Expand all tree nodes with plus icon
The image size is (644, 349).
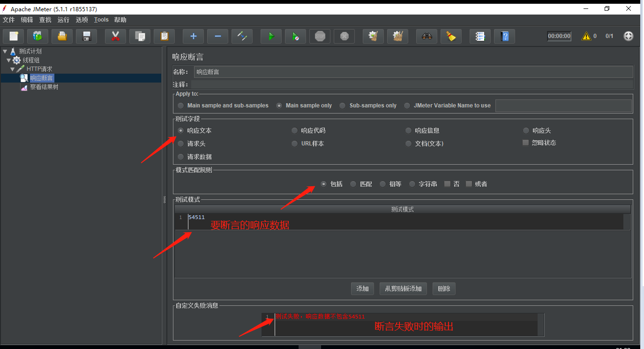coord(193,36)
